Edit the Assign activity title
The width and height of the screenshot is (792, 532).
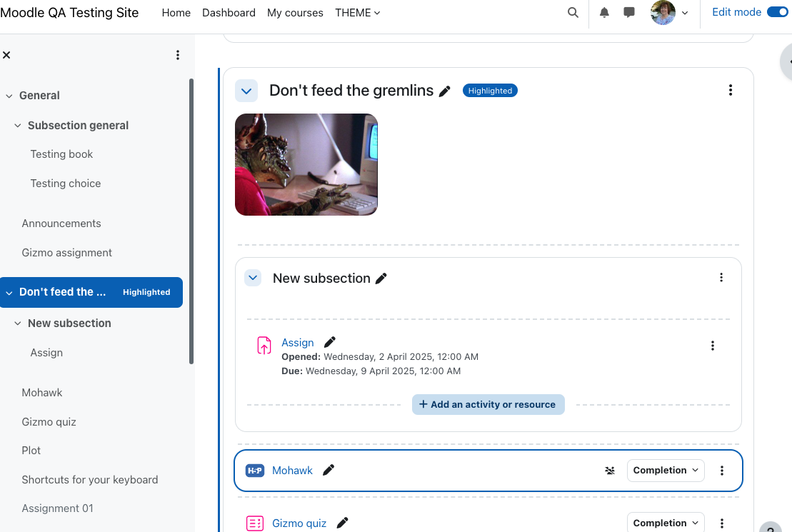[330, 342]
